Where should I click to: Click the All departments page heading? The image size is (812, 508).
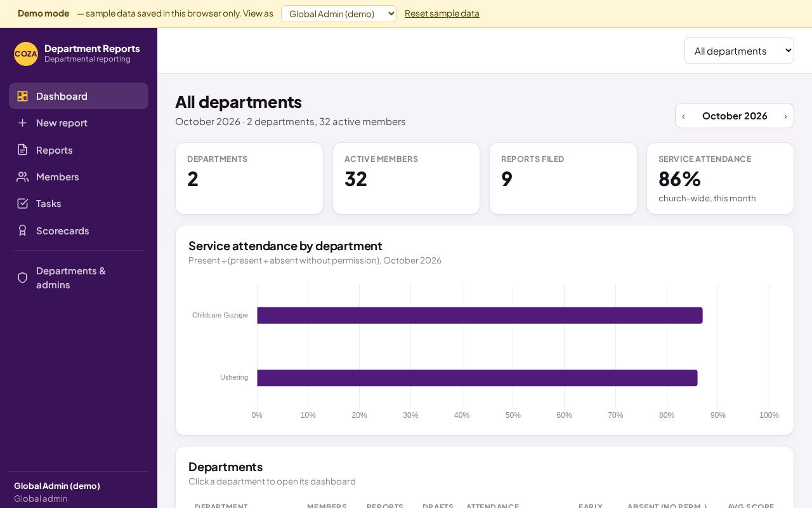point(239,102)
